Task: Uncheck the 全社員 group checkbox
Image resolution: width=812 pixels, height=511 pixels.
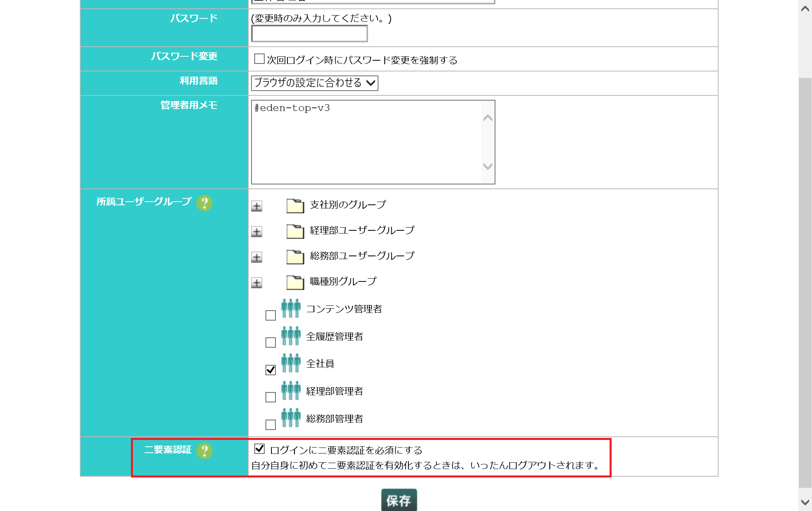Action: [x=271, y=370]
